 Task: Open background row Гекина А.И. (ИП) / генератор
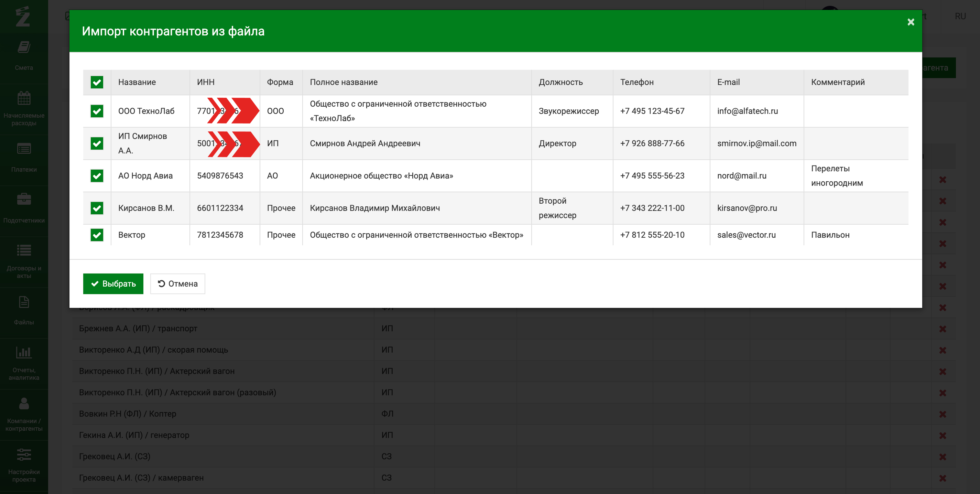point(134,436)
